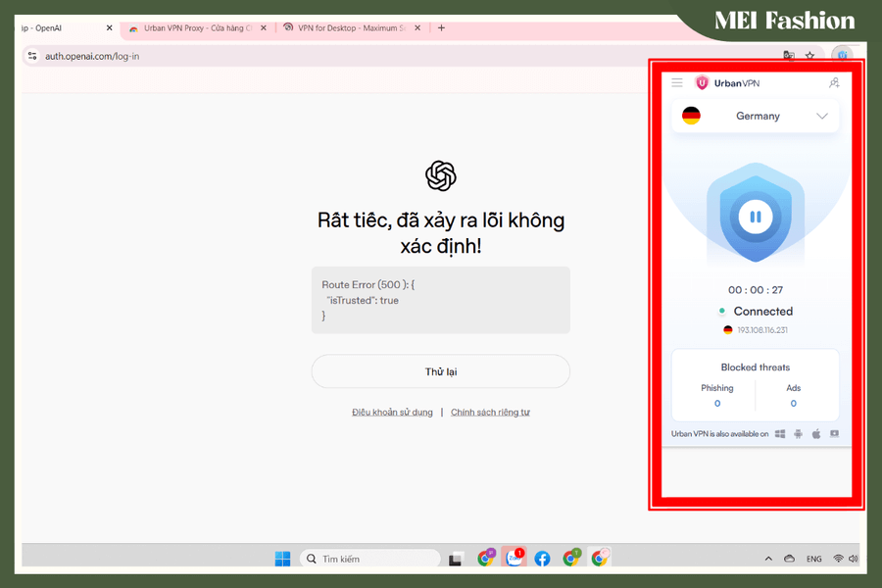Click the Route Error message box
Screen dimensions: 882x588
(440, 300)
